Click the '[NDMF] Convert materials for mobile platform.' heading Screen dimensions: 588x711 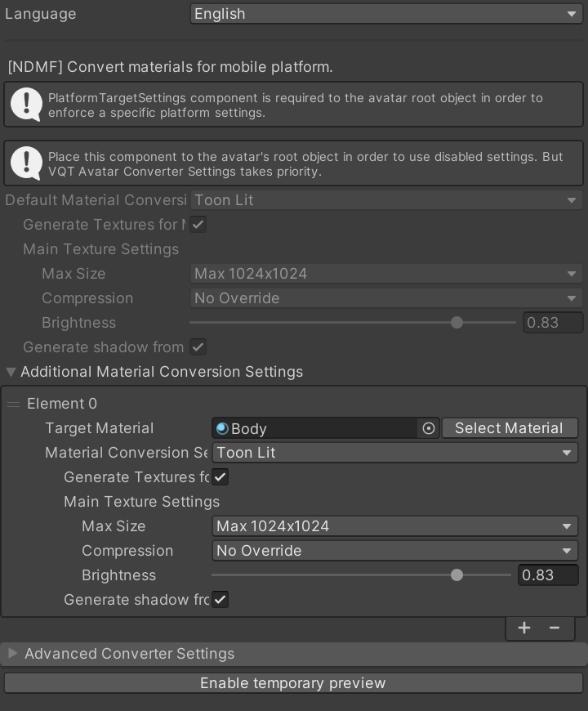[171, 67]
